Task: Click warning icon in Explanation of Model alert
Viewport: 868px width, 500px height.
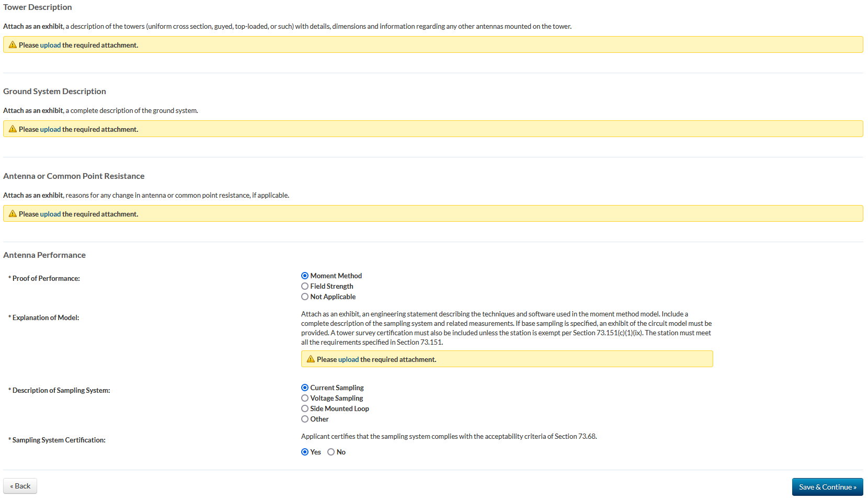Action: 311,359
